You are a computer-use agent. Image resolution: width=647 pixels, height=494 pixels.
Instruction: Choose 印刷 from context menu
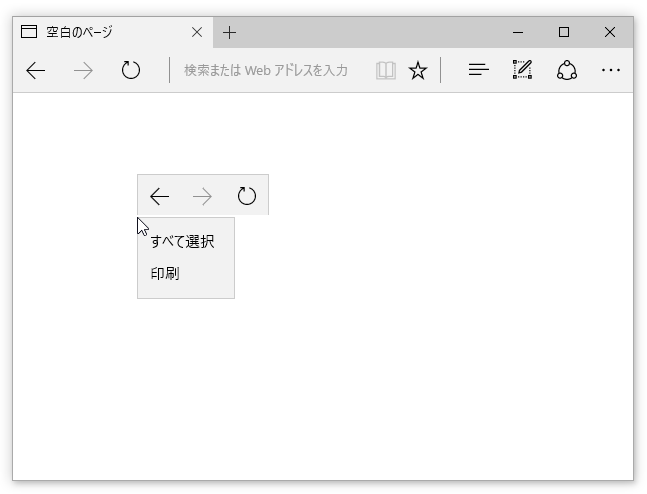(x=186, y=274)
